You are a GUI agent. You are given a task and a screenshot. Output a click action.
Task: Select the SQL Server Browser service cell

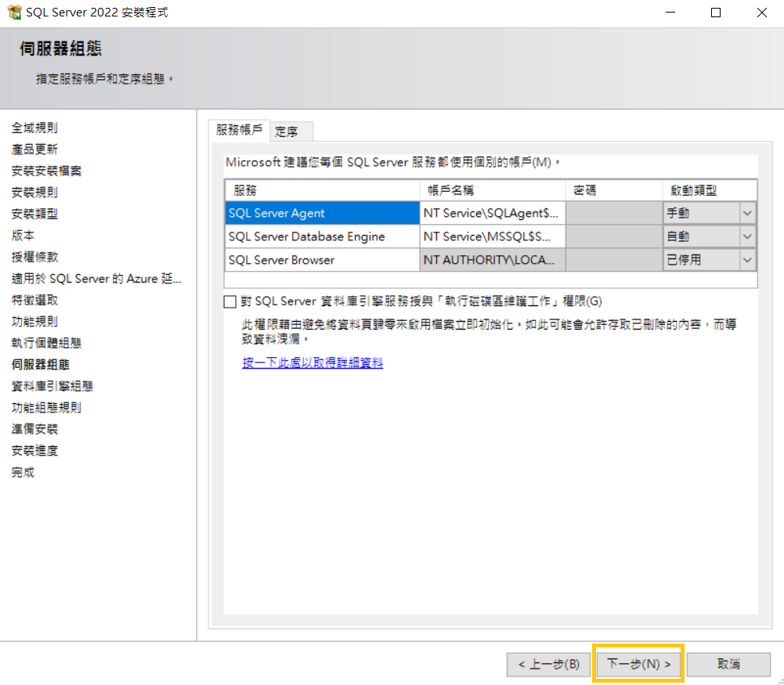point(322,261)
